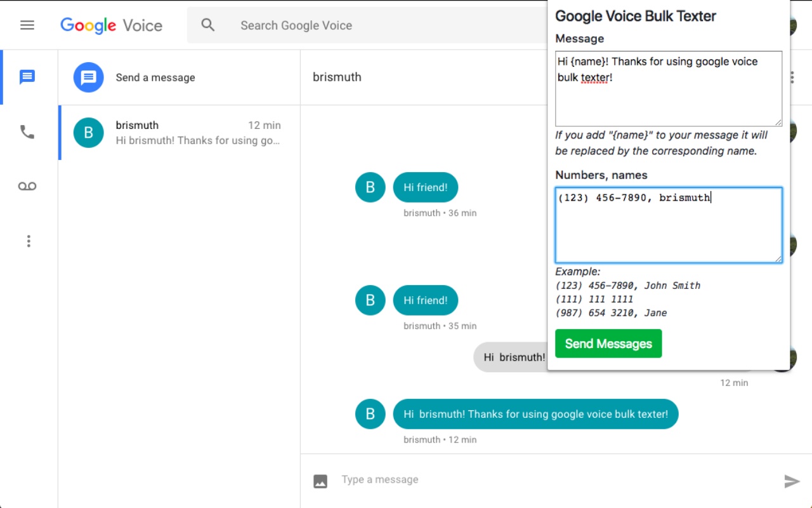Open the brismuth conversation in list
Image resolution: width=812 pixels, height=508 pixels.
pos(180,133)
